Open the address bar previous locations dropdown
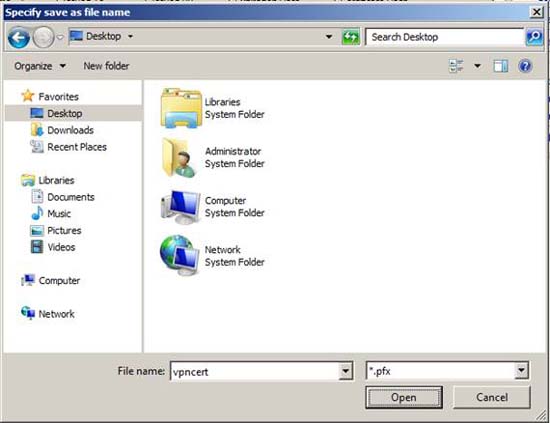The height and width of the screenshot is (423, 550). 329,36
